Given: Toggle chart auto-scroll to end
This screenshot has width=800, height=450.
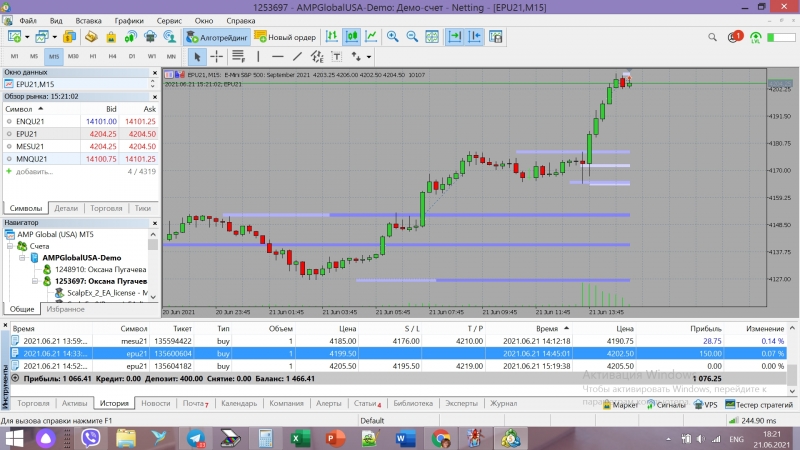Looking at the screenshot, I should click(x=454, y=37).
